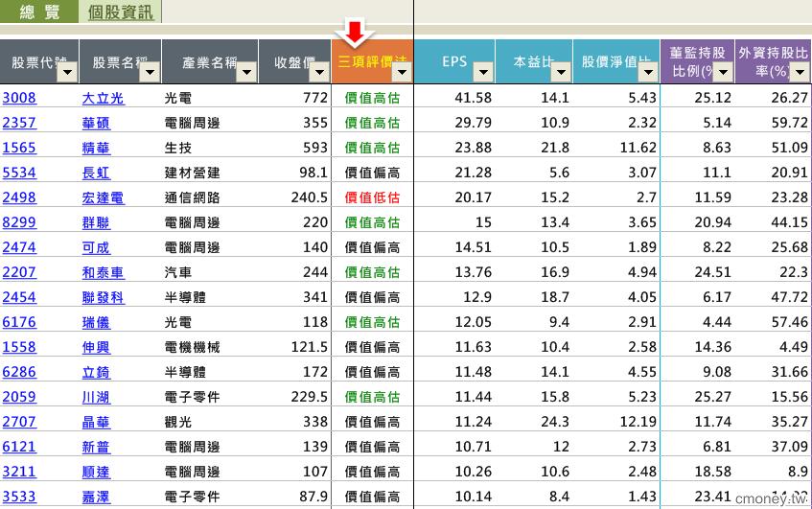Open filter dropdown for 收盤價 column

point(319,73)
